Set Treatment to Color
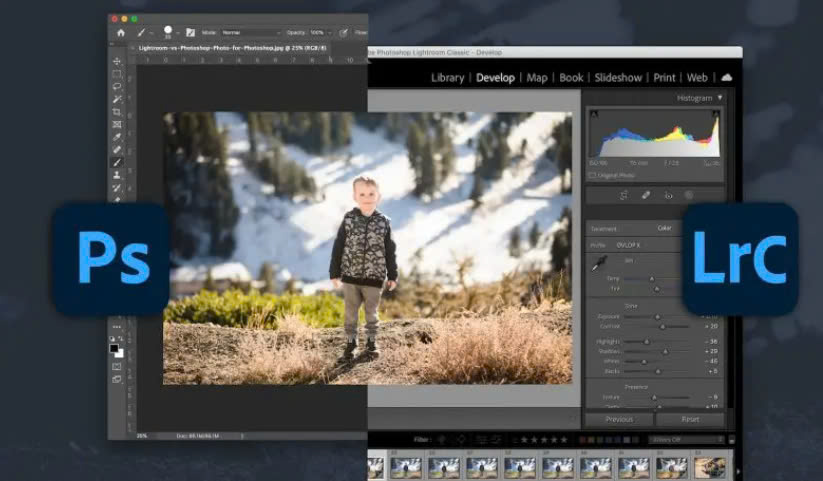Viewport: 823px width, 481px height. point(664,228)
